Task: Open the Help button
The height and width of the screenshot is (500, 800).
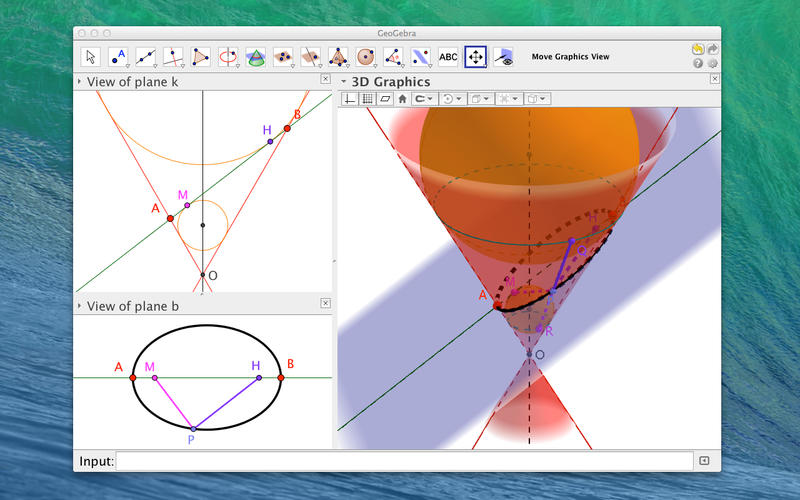Action: 697,63
